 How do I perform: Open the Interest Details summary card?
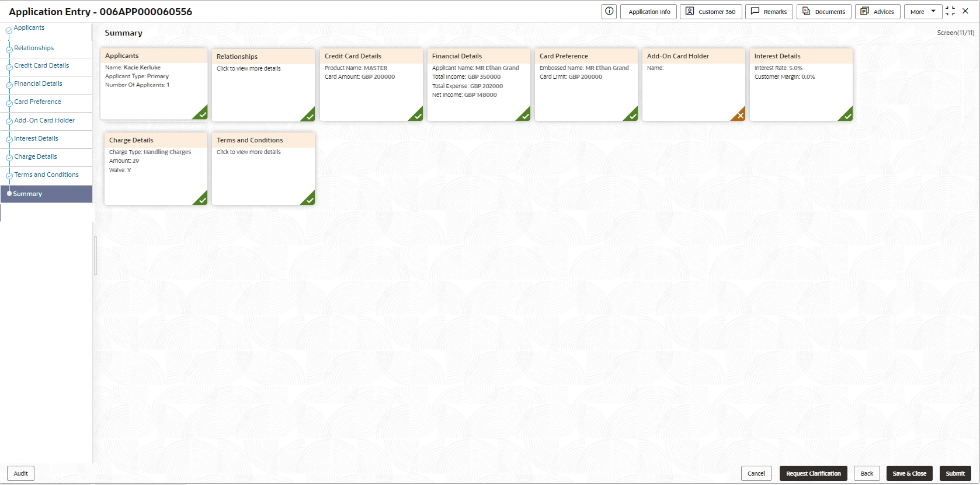(801, 85)
